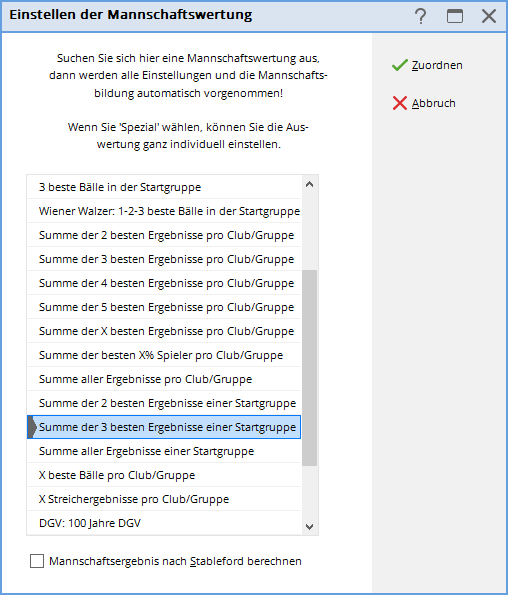Click the Abbruch button label
The image size is (508, 595).
pos(434,103)
